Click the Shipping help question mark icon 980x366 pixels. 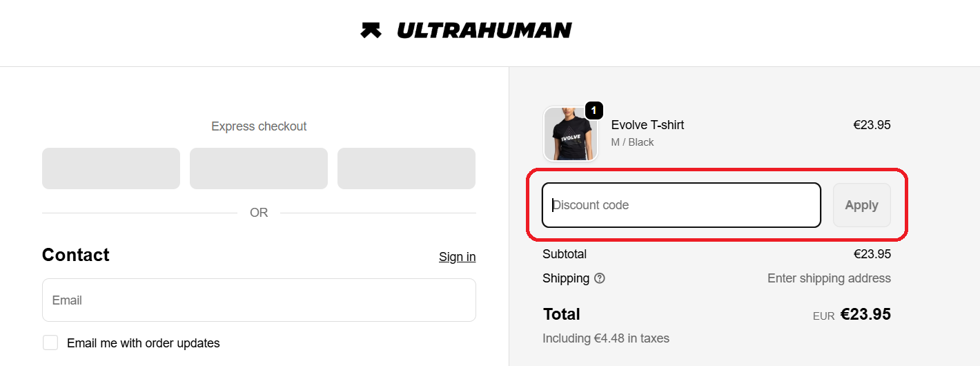point(600,278)
